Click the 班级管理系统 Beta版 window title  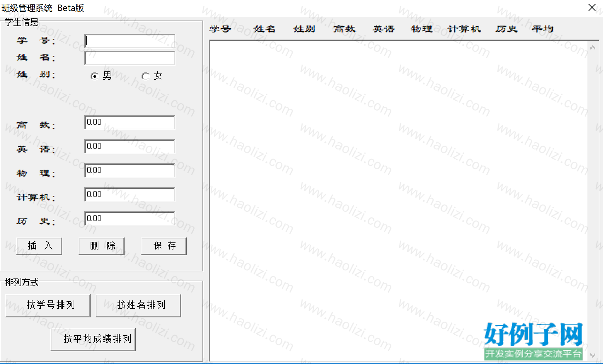[43, 8]
